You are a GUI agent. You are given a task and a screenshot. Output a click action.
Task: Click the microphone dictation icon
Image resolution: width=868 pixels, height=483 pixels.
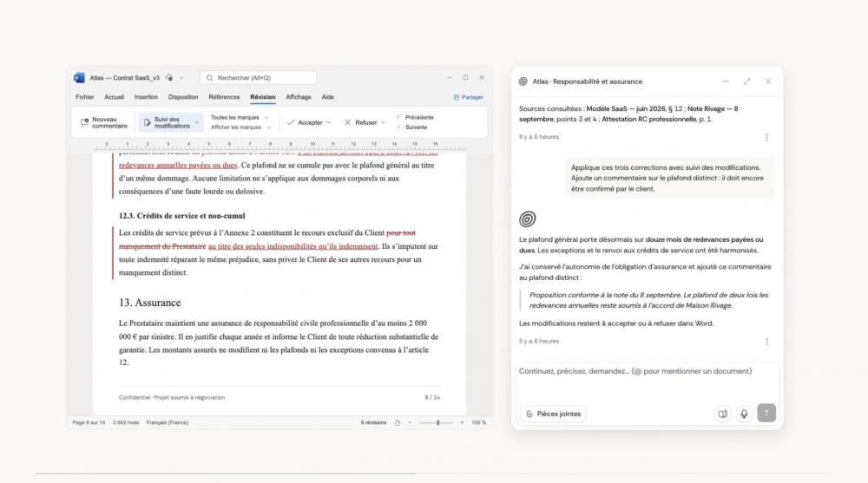(x=744, y=414)
